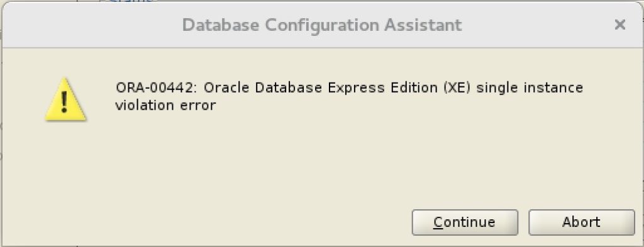Click the Continue button
The height and width of the screenshot is (247, 644).
pyautogui.click(x=465, y=222)
